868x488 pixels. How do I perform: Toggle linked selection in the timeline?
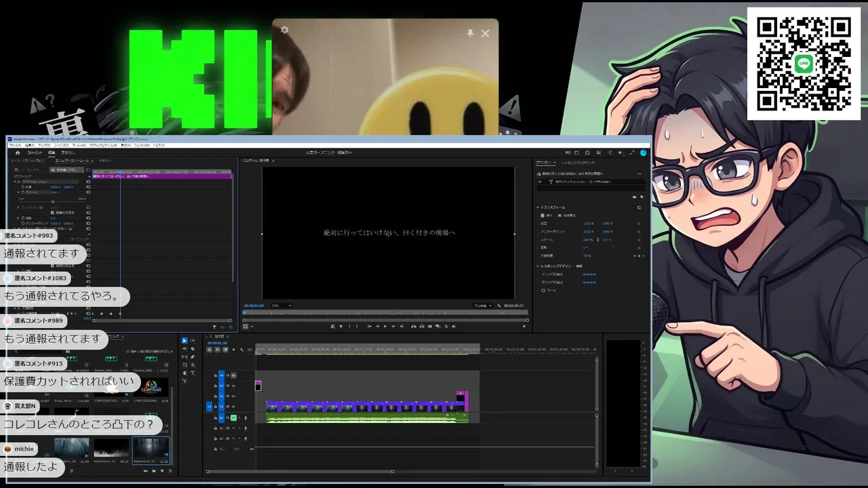pos(225,350)
